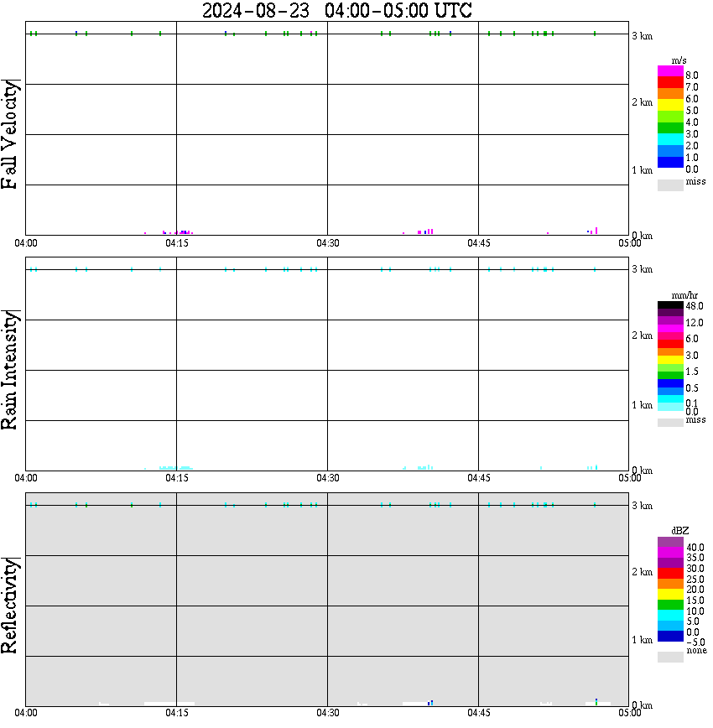
Task: Click the Rain Intensity vertical axis title
Action: (x=9, y=370)
